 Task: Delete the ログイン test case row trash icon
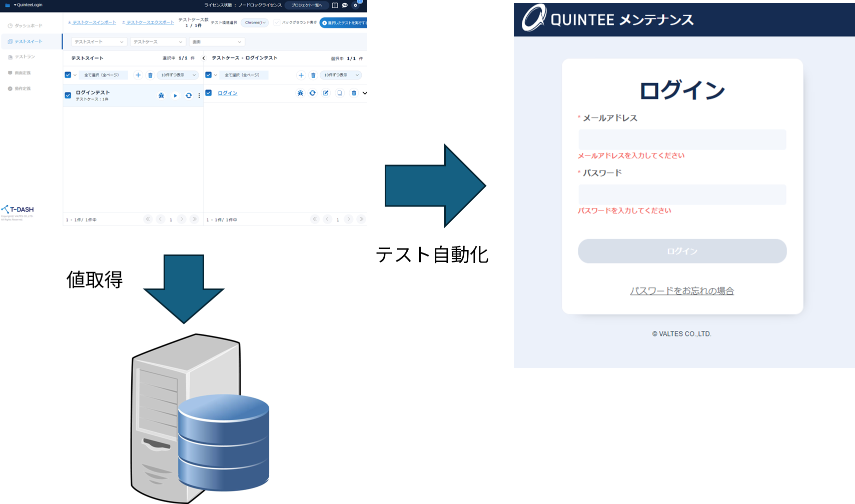click(x=354, y=93)
